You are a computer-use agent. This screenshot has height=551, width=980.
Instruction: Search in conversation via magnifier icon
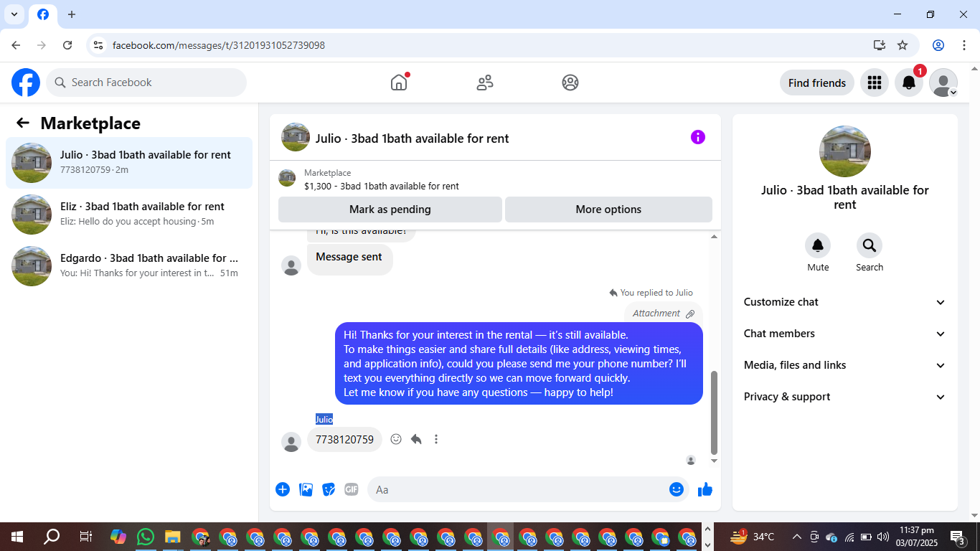[x=870, y=246]
